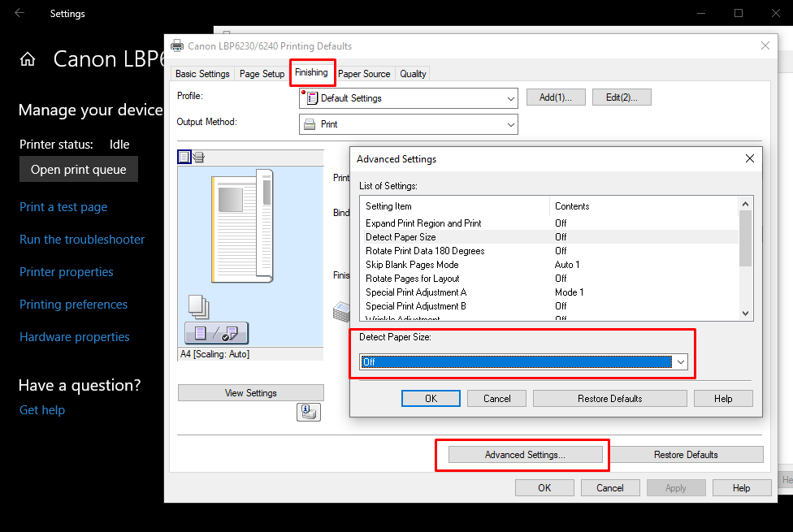Select Skip Blank Pages Mode row

coord(551,265)
